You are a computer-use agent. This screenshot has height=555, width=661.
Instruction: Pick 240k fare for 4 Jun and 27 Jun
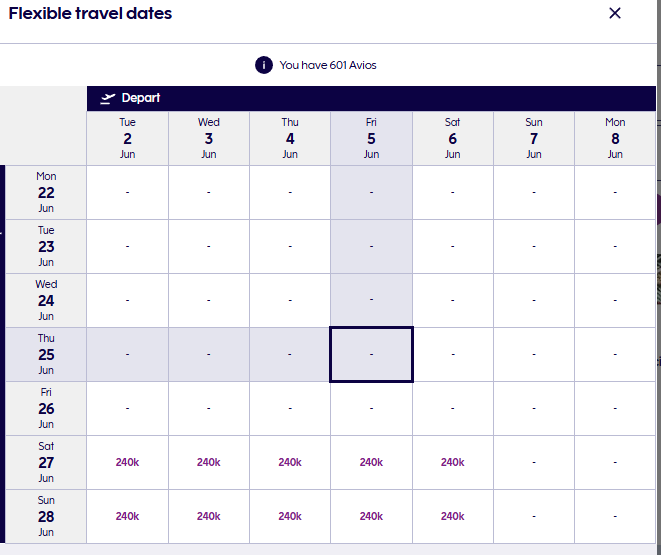(290, 462)
